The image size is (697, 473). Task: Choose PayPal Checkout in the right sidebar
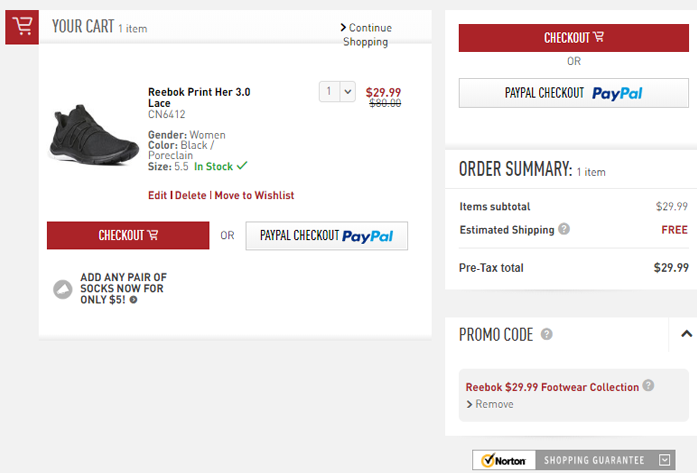pyautogui.click(x=573, y=93)
